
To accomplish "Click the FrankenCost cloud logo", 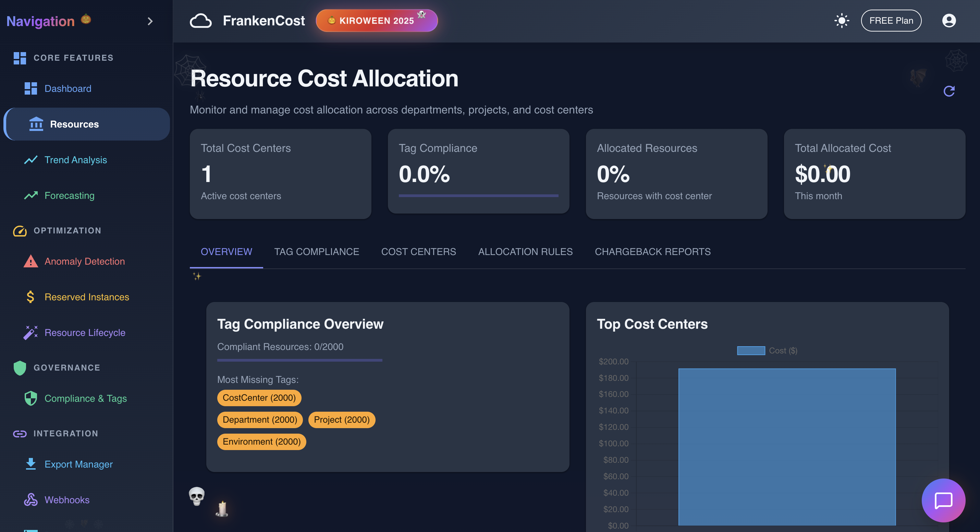I will click(200, 21).
